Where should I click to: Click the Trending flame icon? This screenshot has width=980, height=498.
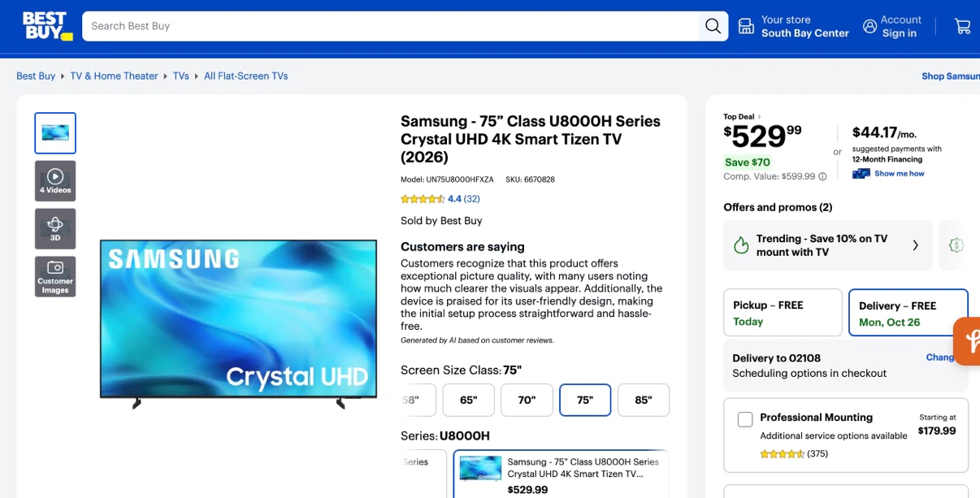[740, 245]
